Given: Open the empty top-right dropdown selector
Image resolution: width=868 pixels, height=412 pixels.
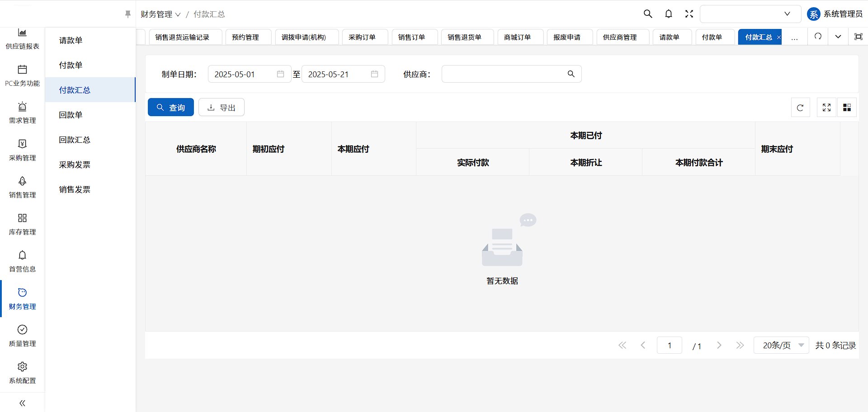Looking at the screenshot, I should [750, 14].
